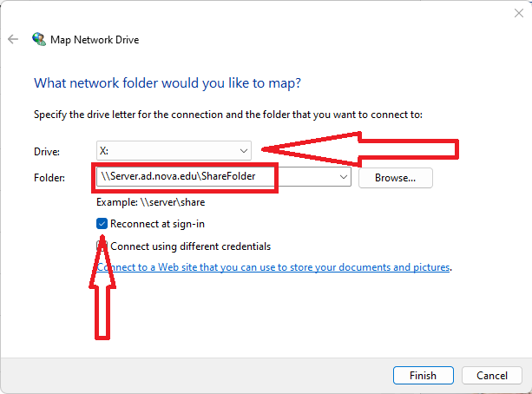The image size is (532, 394).
Task: Expand the Drive dropdown chevron arrow
Action: point(244,151)
